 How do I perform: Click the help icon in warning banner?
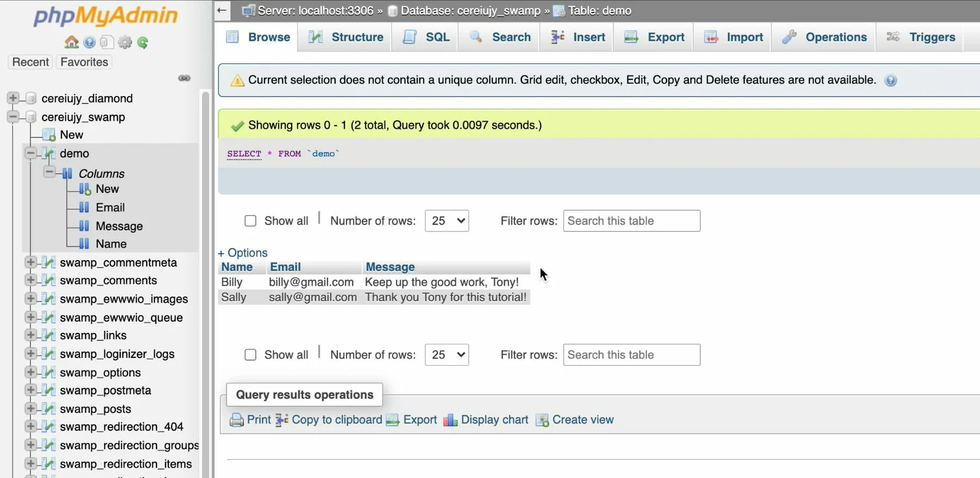pos(890,80)
